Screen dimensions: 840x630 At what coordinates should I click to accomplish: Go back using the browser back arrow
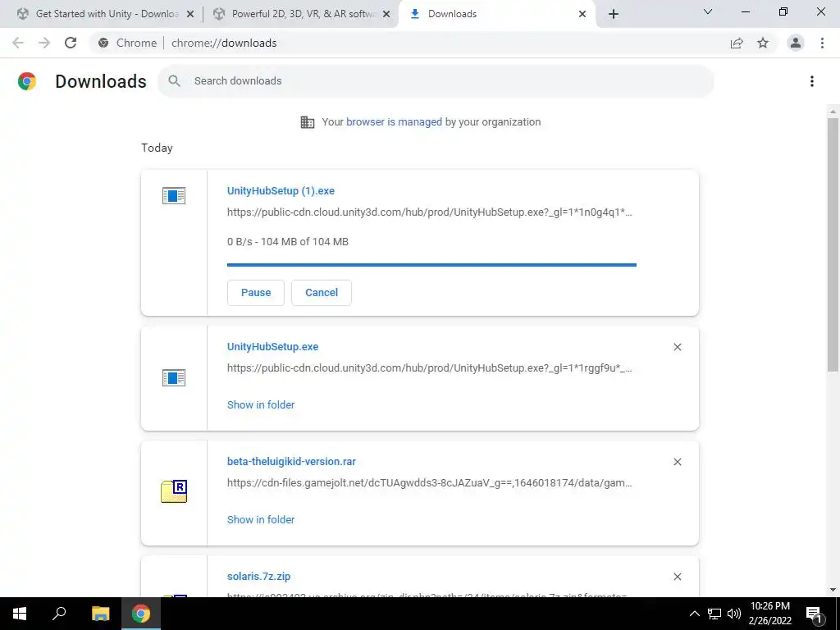18,43
